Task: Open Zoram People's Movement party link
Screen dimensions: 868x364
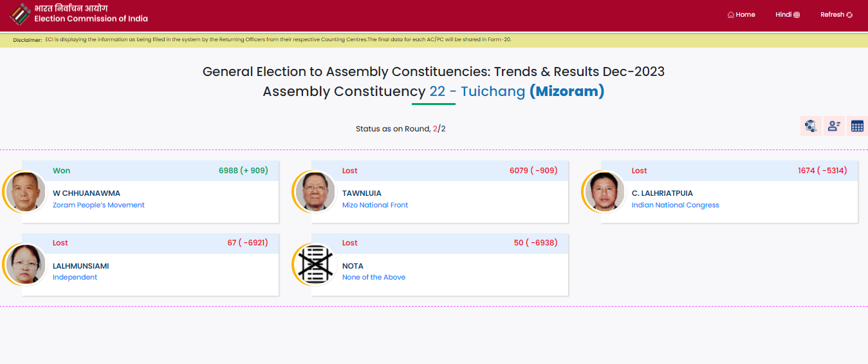Action: (98, 205)
